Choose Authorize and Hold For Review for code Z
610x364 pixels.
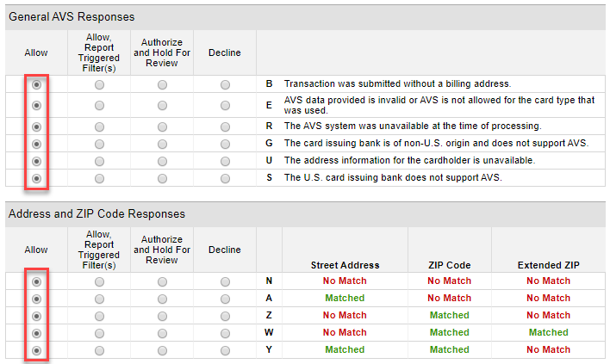[162, 316]
